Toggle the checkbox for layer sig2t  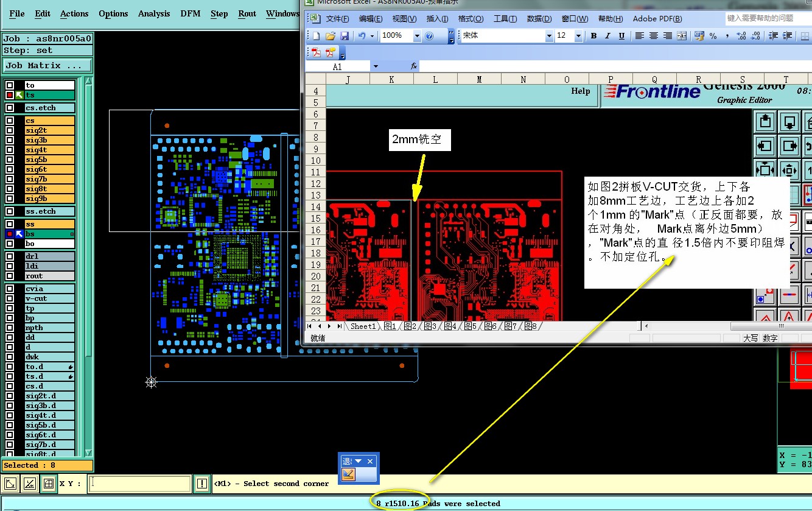click(x=10, y=130)
